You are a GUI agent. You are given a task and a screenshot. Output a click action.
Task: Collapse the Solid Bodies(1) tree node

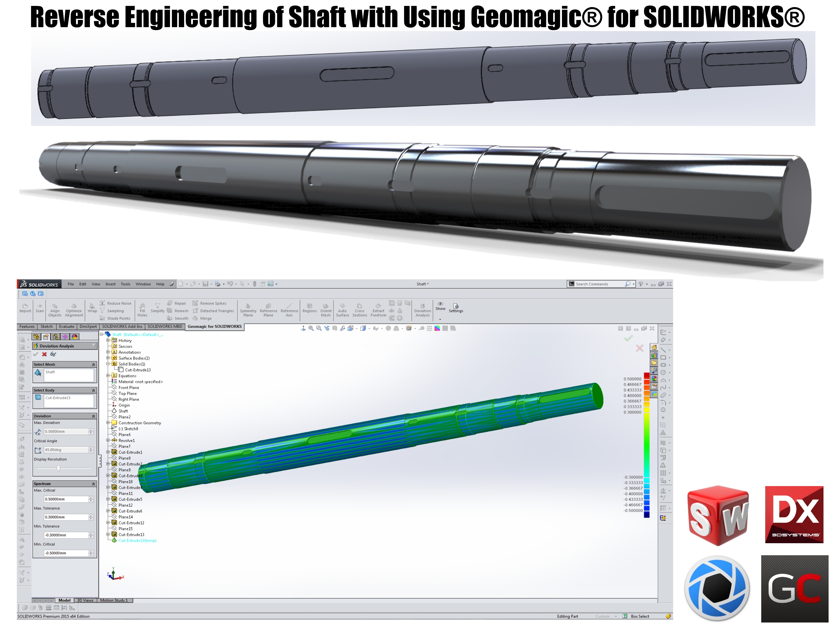coord(108,364)
